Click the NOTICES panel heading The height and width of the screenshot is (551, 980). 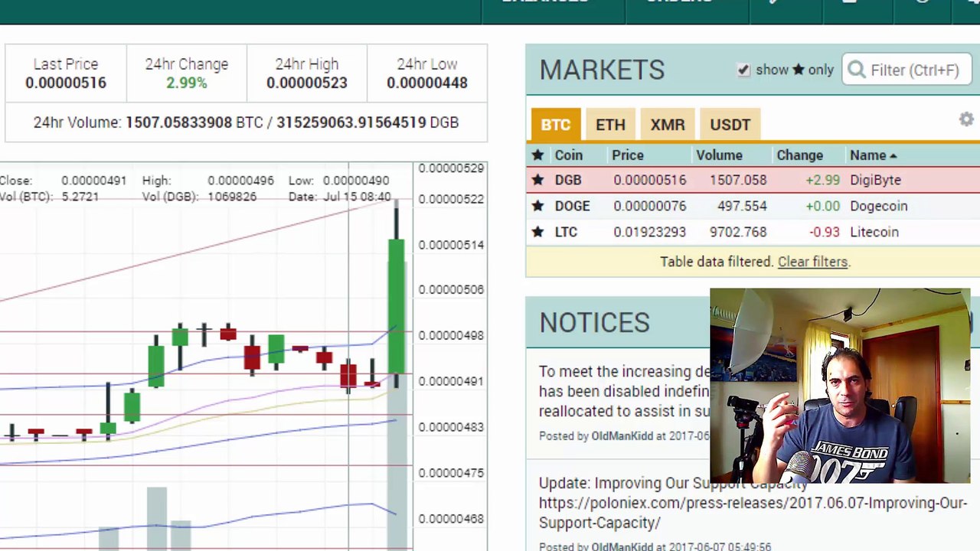point(595,322)
